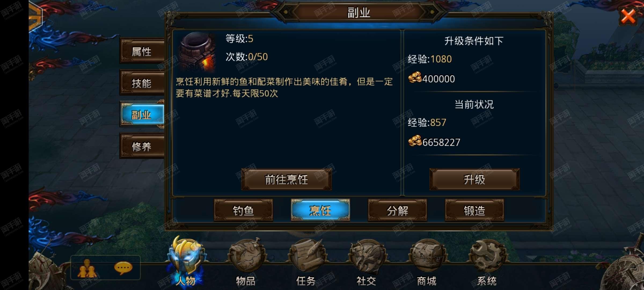The width and height of the screenshot is (644, 290).
Task: Select the 锻造 forging profession
Action: pos(474,210)
